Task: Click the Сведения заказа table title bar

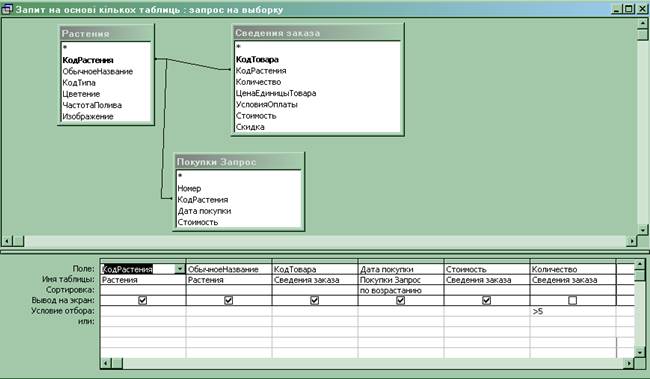Action: tap(318, 32)
